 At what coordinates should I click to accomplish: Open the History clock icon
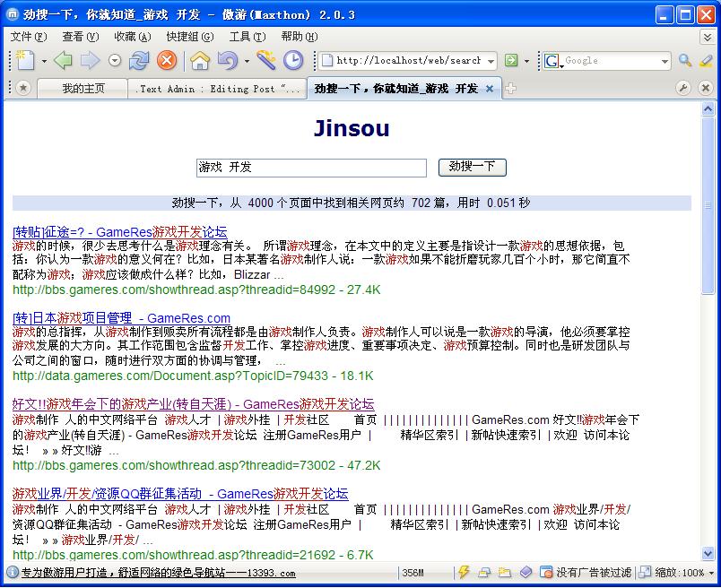click(293, 60)
